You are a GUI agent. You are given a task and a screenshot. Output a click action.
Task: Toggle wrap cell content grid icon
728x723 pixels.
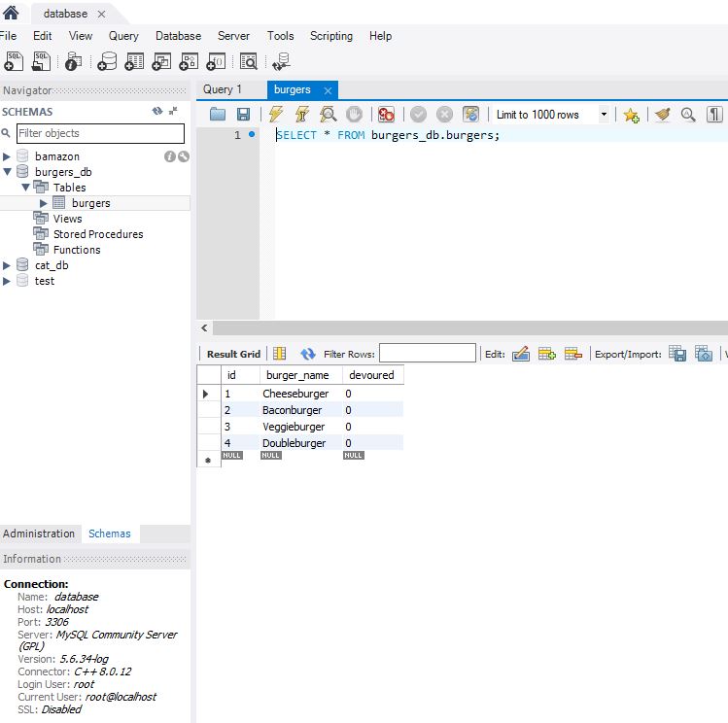[280, 354]
